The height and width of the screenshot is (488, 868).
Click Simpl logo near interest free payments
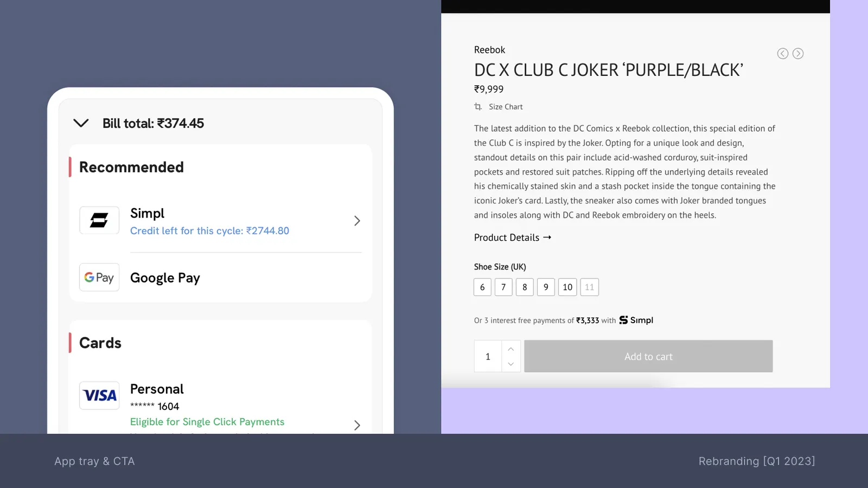click(x=636, y=320)
